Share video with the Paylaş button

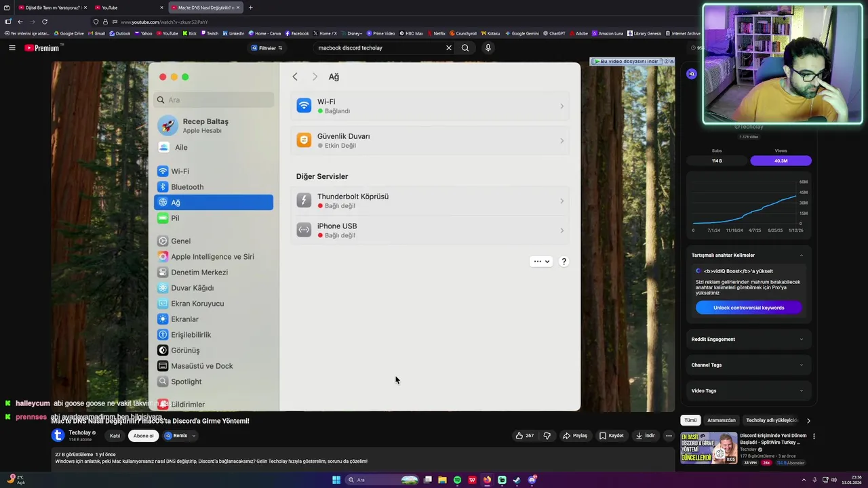pos(575,436)
